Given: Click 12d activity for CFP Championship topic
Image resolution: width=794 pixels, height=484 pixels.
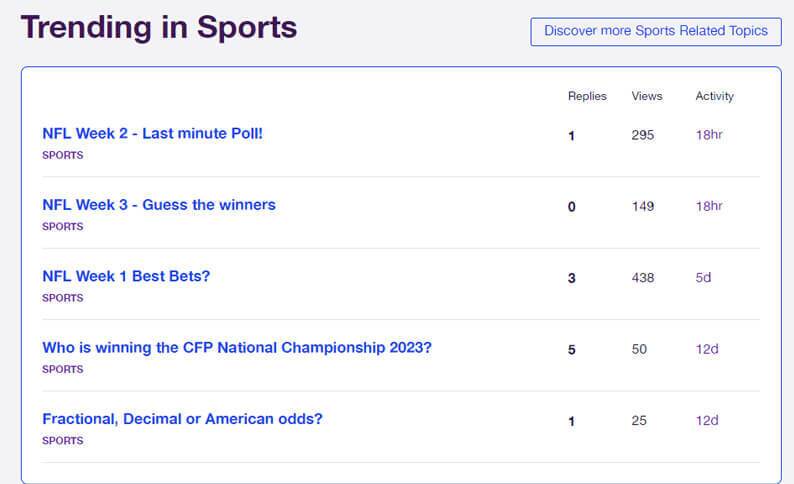Looking at the screenshot, I should click(706, 349).
